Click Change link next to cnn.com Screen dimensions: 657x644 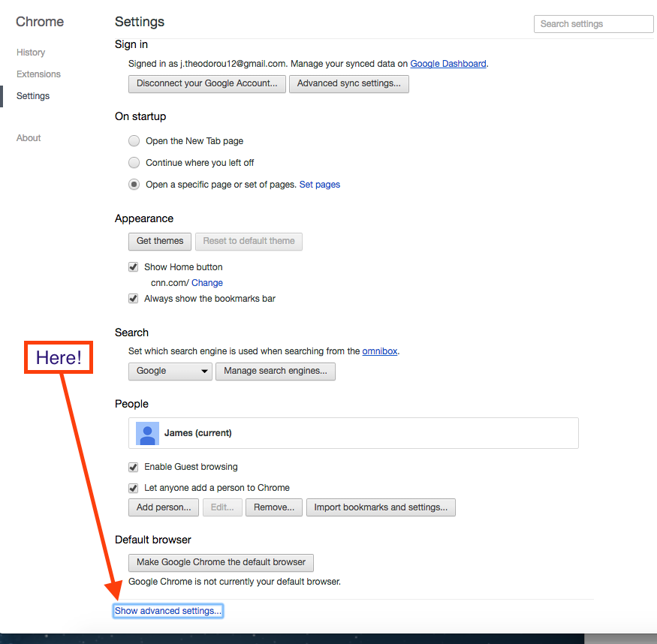point(207,283)
